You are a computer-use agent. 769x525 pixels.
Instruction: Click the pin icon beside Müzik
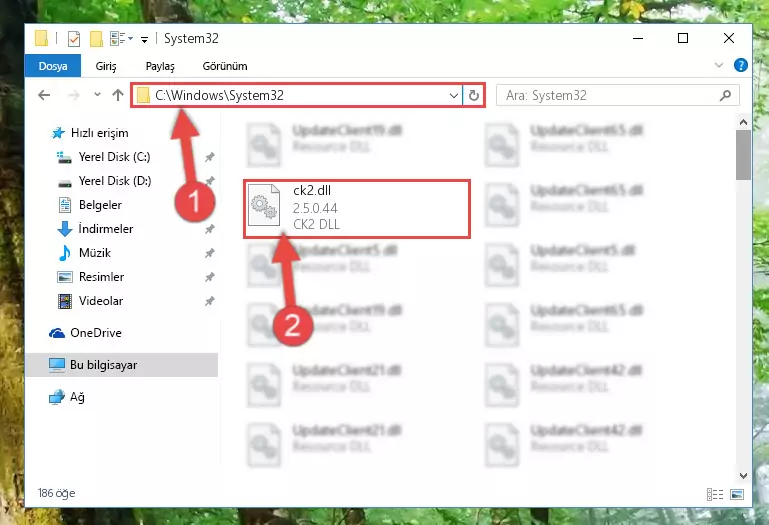pyautogui.click(x=209, y=253)
